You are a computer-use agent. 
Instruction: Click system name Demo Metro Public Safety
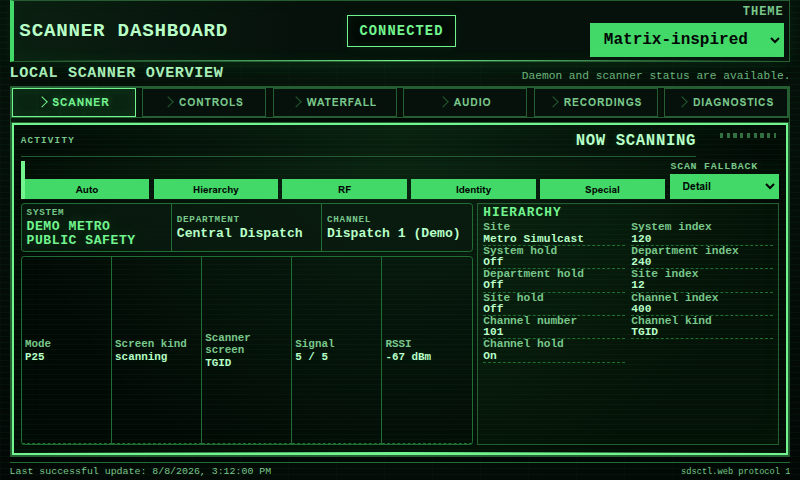point(81,233)
